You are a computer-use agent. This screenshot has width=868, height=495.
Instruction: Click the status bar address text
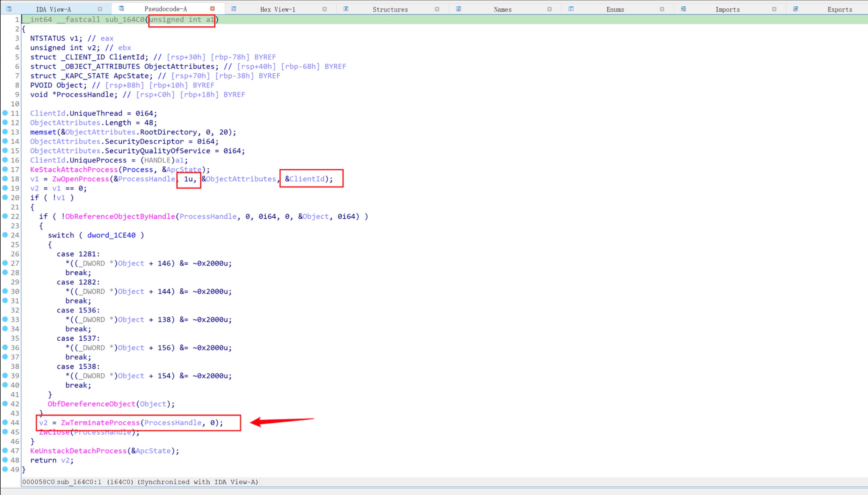[x=38, y=482]
